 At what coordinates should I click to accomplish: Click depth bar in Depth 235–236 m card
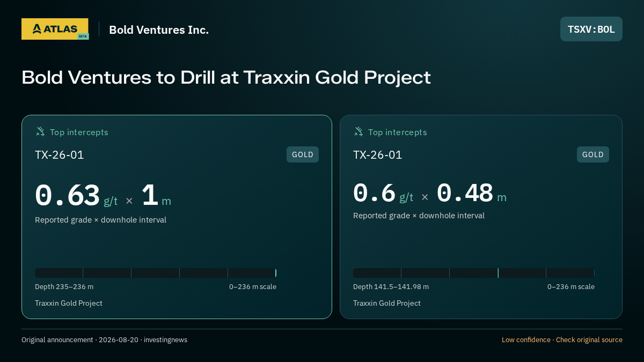point(156,273)
